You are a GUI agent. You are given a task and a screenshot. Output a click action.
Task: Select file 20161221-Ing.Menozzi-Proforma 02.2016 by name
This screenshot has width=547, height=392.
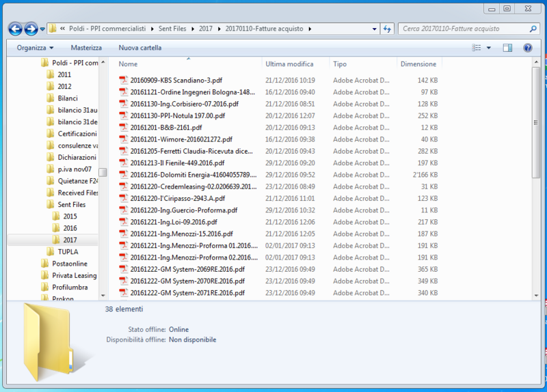coord(194,257)
